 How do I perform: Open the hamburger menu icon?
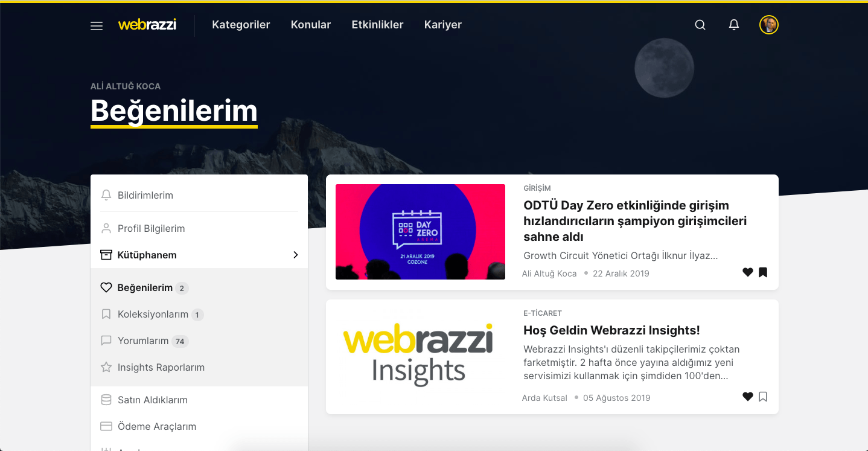[96, 25]
